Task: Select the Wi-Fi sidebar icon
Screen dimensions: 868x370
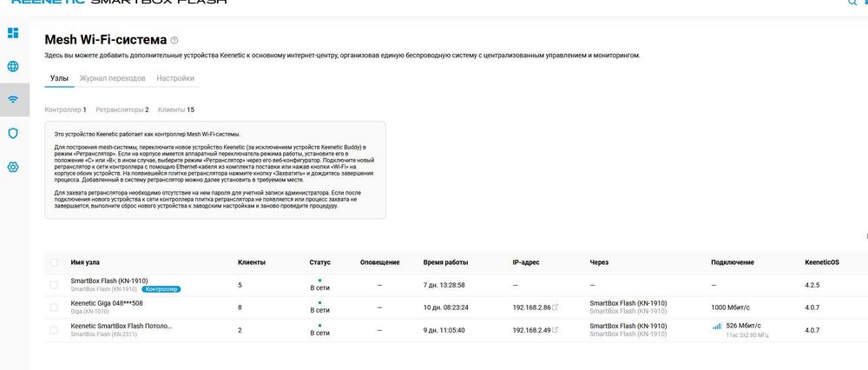Action: pos(13,100)
